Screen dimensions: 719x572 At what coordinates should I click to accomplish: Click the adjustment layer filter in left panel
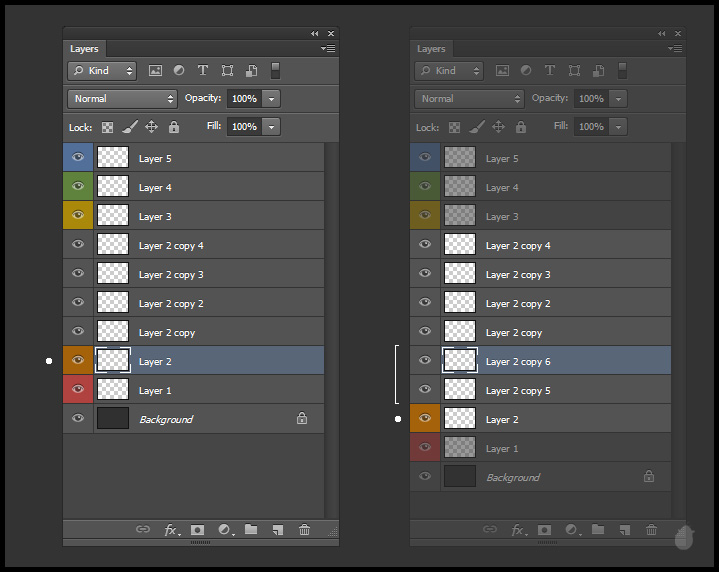[x=179, y=71]
